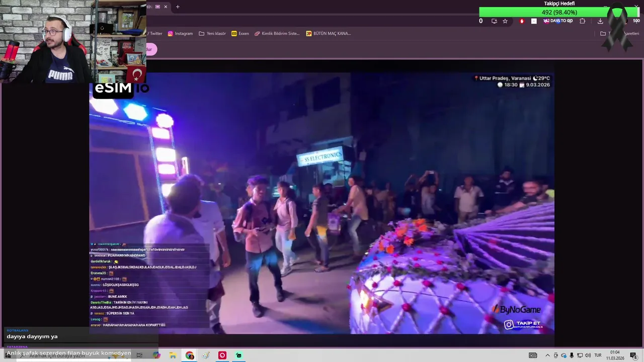Open notification center with 4 notifications
The image size is (644, 362).
(x=633, y=355)
